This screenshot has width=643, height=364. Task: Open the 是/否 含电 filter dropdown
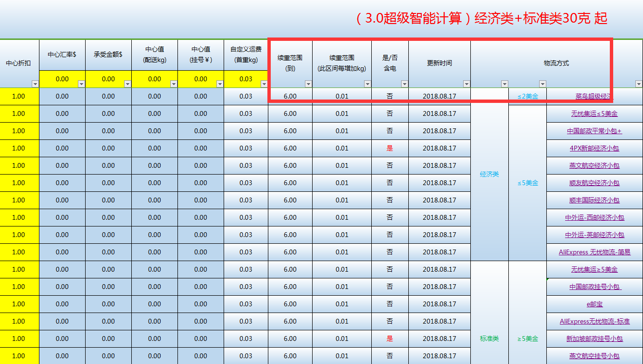tap(404, 84)
